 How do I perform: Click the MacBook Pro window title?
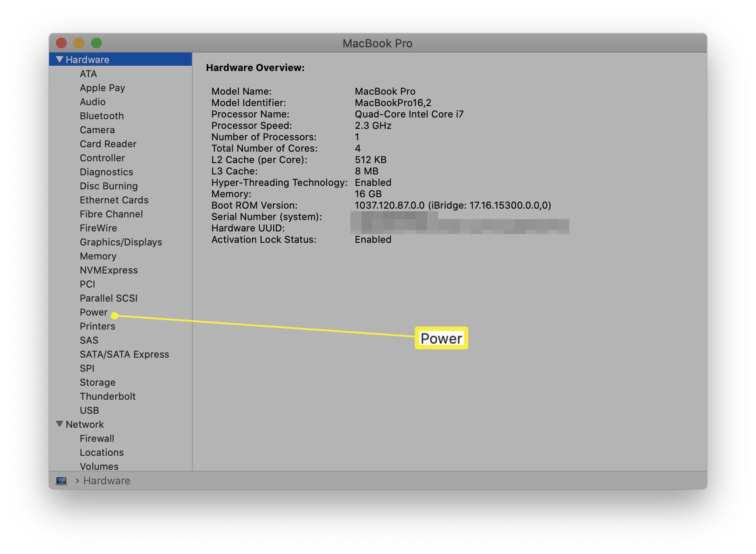pos(378,43)
